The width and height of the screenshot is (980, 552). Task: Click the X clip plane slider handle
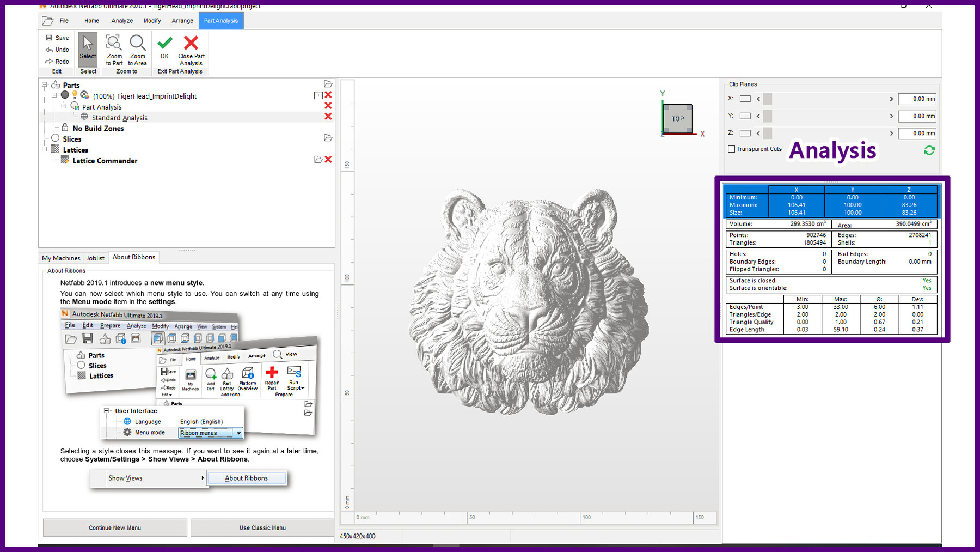point(768,99)
